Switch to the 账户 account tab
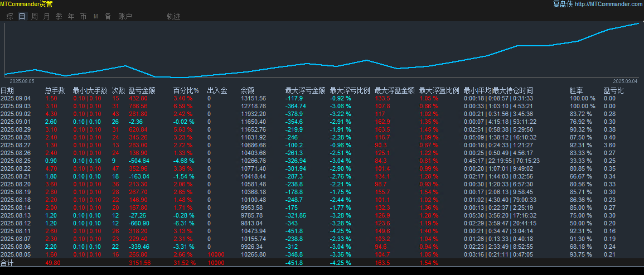The image size is (644, 275). [125, 17]
